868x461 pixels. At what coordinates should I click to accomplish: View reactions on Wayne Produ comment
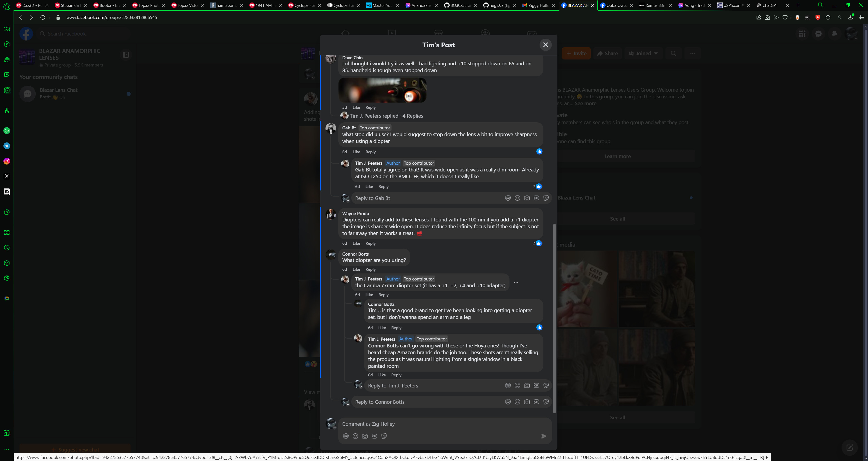point(537,243)
